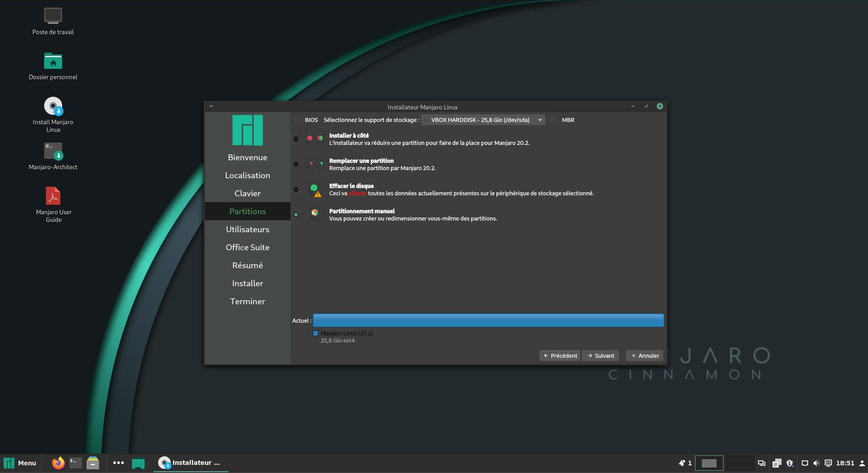Click the three-dots icon in the taskbar

[118, 463]
